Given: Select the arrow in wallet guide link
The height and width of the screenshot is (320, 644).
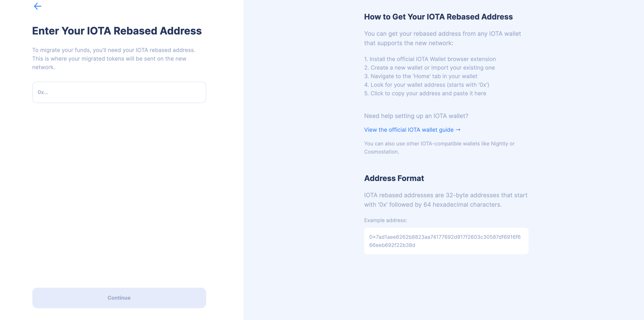Looking at the screenshot, I should [458, 130].
